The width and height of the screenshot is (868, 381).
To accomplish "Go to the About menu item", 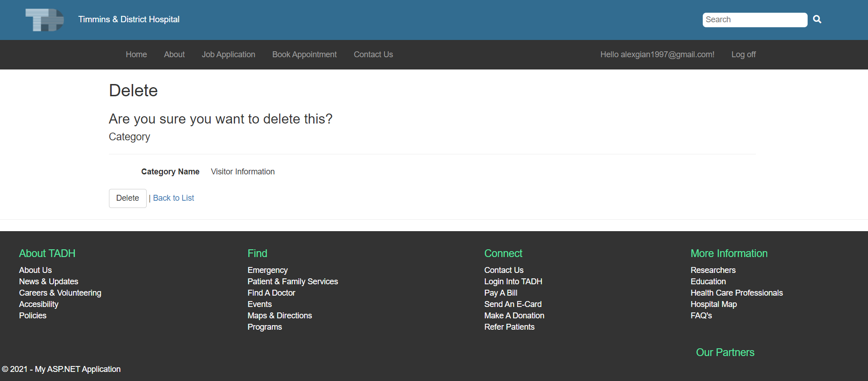I will click(x=174, y=54).
